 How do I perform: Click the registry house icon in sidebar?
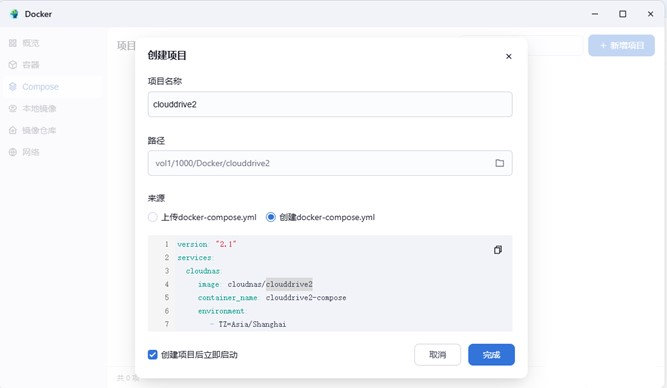[x=13, y=130]
